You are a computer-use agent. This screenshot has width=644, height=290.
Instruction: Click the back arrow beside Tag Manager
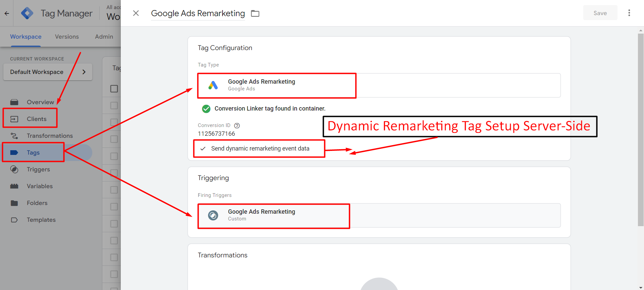pyautogui.click(x=7, y=13)
